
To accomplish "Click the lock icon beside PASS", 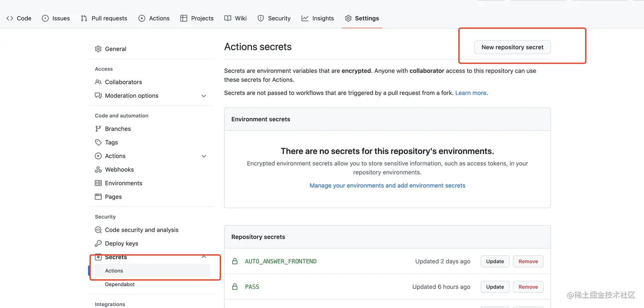I will (235, 287).
